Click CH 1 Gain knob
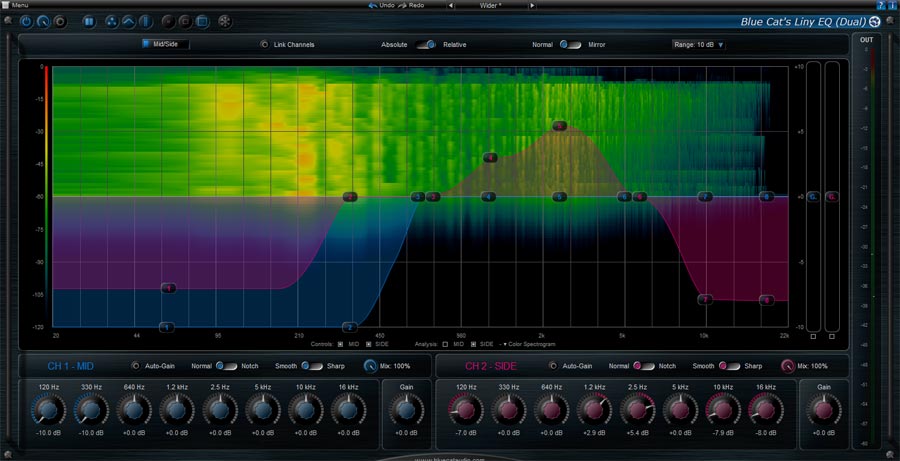The height and width of the screenshot is (461, 900). click(406, 410)
